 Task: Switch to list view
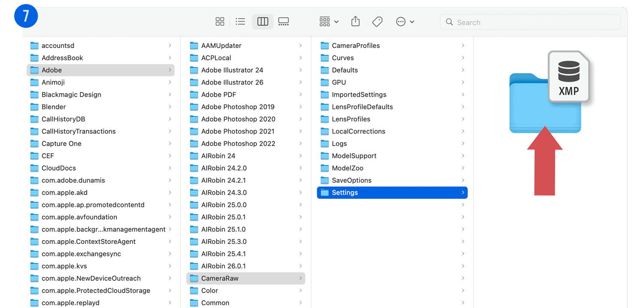click(x=240, y=21)
